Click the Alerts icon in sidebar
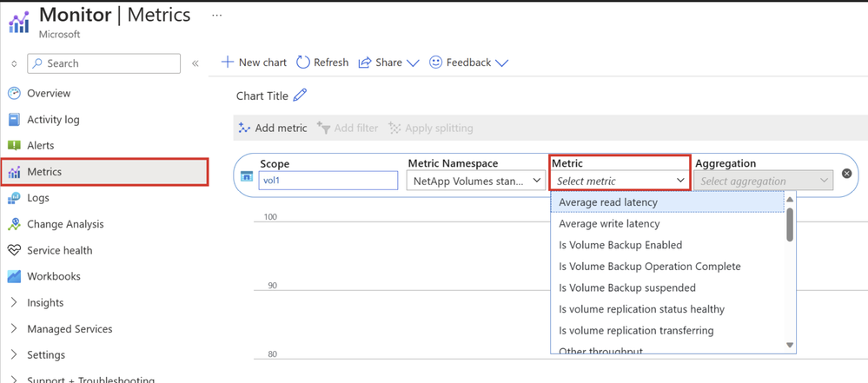The width and height of the screenshot is (868, 383). pyautogui.click(x=15, y=146)
